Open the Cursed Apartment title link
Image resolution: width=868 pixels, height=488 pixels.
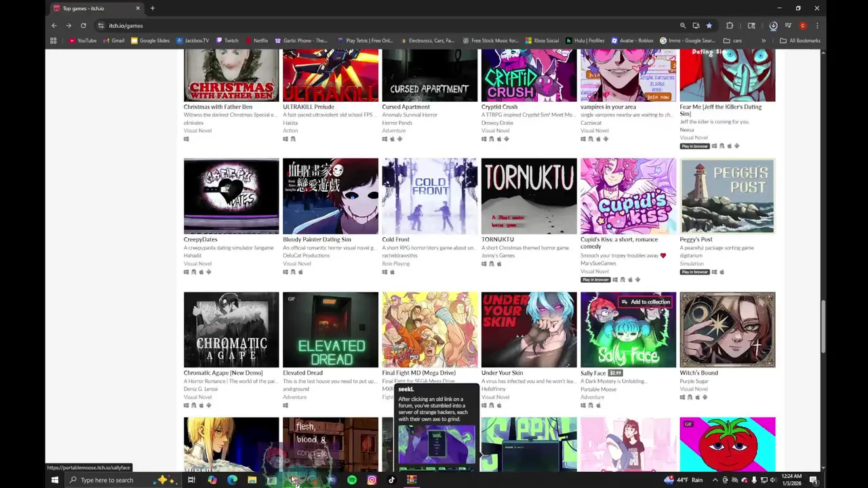pyautogui.click(x=406, y=107)
